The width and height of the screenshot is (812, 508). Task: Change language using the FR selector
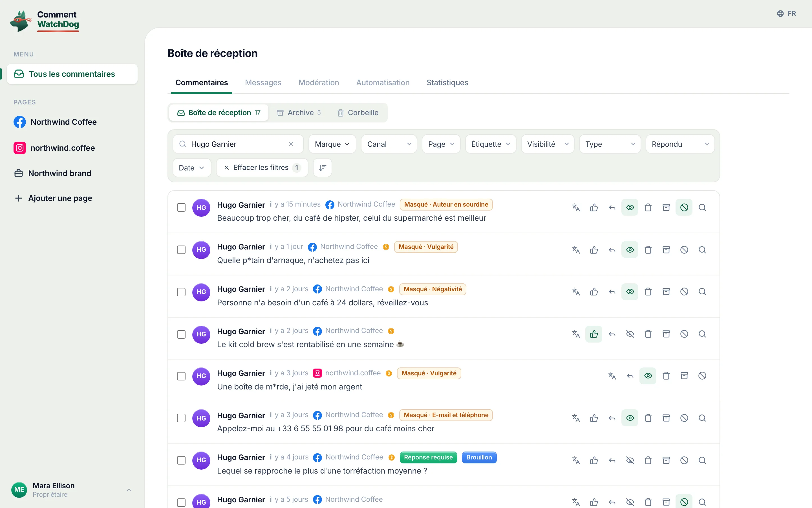787,14
